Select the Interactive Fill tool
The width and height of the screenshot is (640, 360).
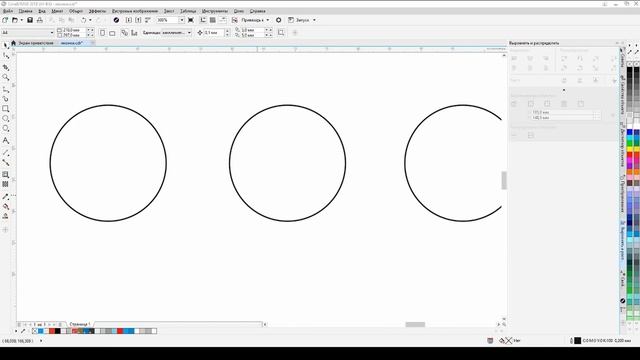coord(6,207)
